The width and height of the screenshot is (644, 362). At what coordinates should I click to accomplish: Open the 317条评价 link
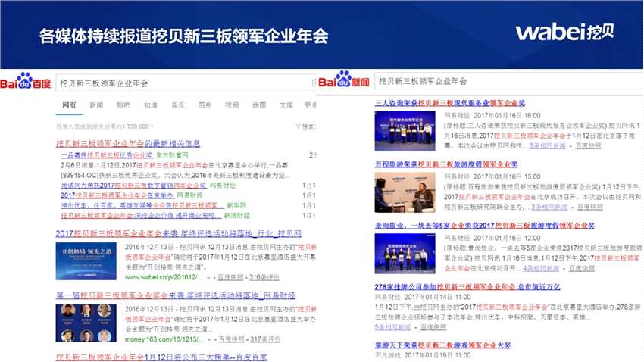265,339
